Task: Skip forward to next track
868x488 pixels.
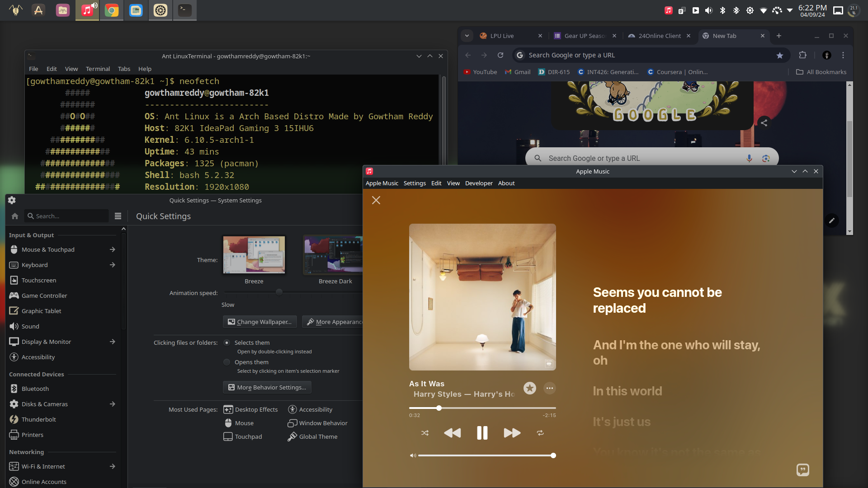Action: [x=512, y=433]
